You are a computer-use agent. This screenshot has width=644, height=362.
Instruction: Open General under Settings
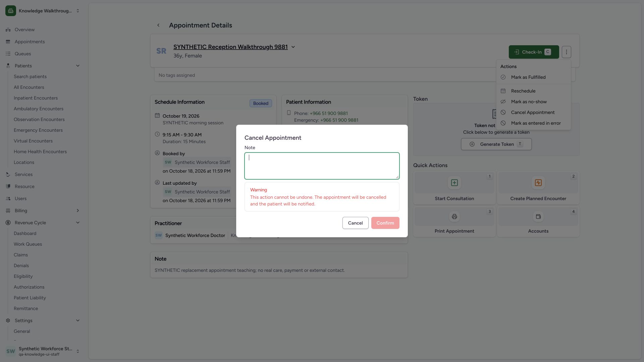(x=22, y=331)
